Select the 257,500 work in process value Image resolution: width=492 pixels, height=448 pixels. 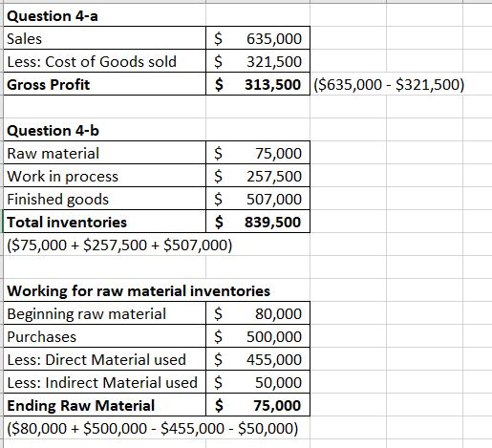(x=258, y=176)
